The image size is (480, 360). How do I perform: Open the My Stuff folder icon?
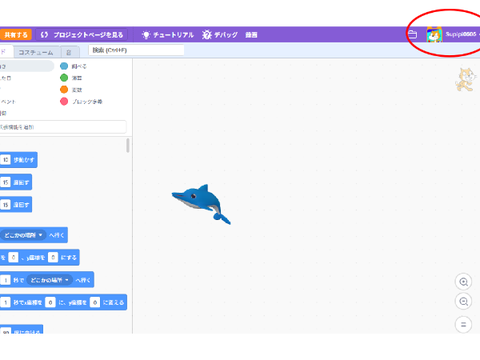[x=413, y=34]
